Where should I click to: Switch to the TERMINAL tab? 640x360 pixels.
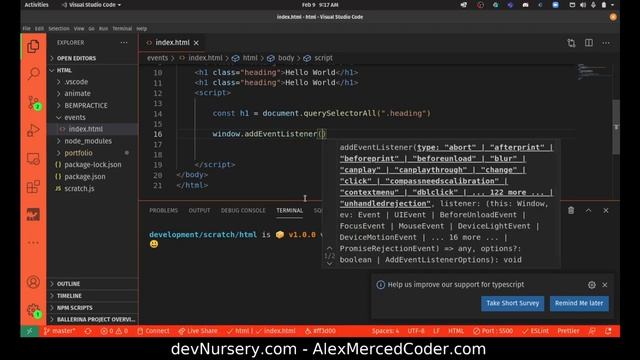(289, 210)
